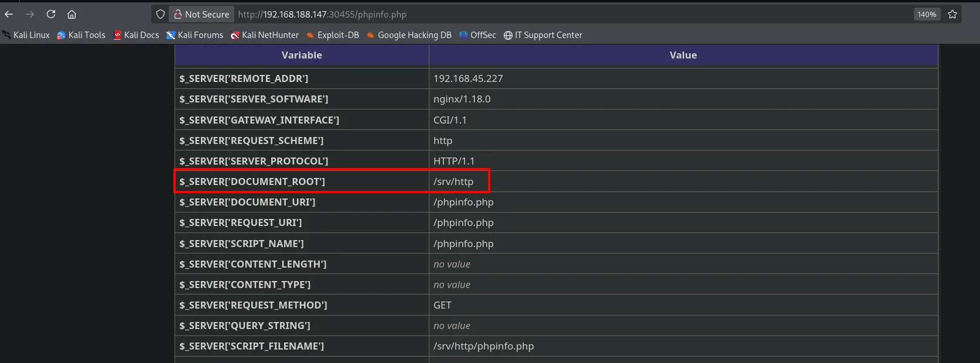Select the $_SERVER['SERVER_SOFTWARE'] variable cell
This screenshot has width=980, height=363.
pos(302,99)
